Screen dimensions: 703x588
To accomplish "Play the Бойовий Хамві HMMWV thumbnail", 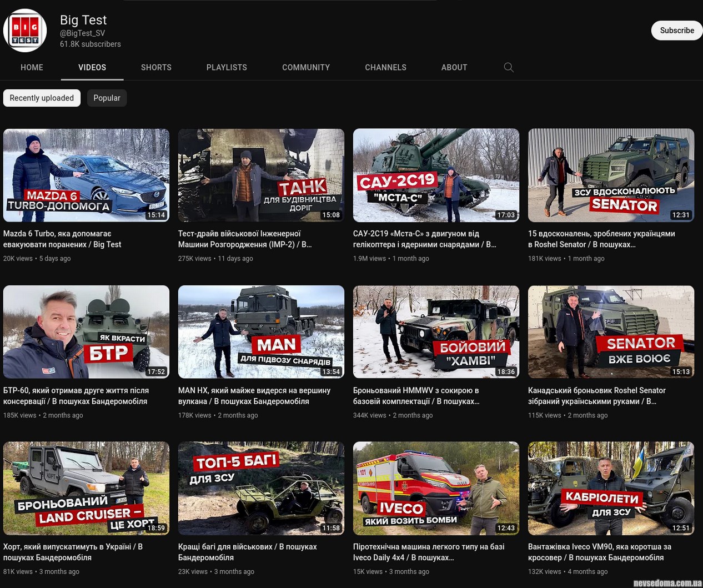I will coord(436,331).
